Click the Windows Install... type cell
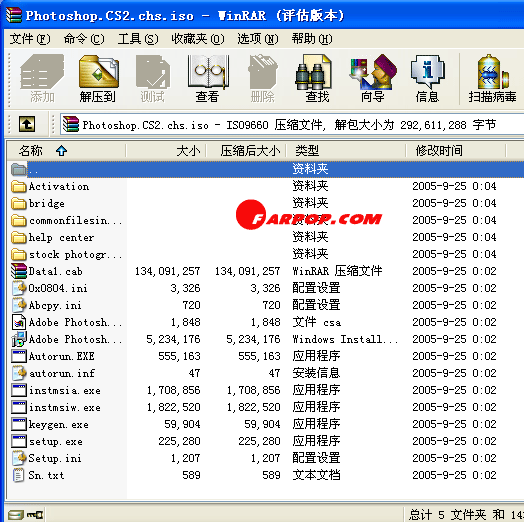The width and height of the screenshot is (524, 522). point(345,339)
